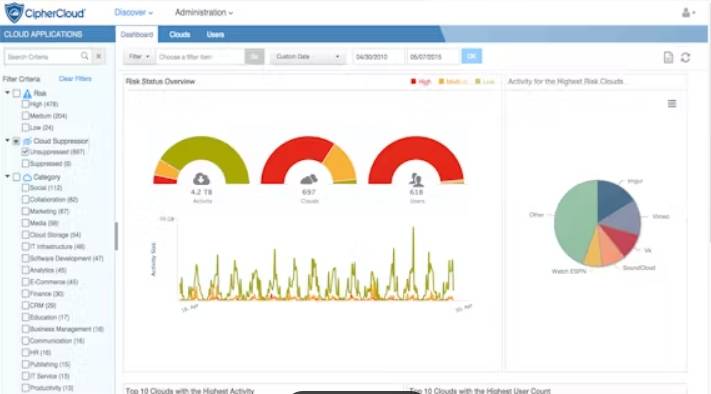Check the High risk checkbox
Screen dimensions: 711x394
(25, 104)
